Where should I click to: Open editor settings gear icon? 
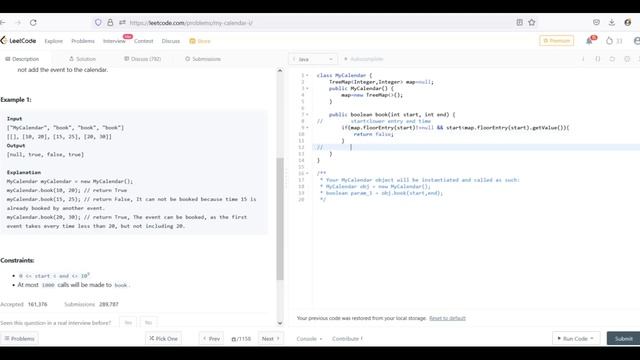[627, 59]
